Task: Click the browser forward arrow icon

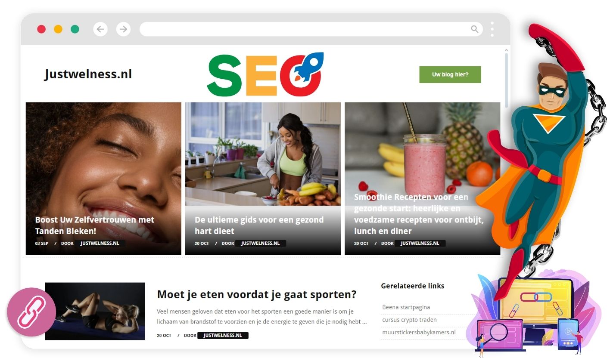Action: coord(124,29)
